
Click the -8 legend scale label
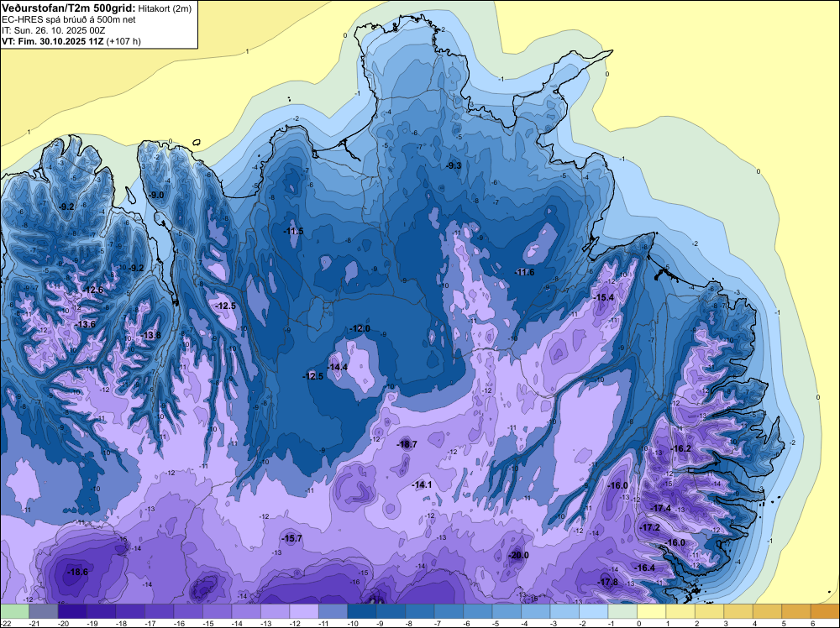[409, 623]
